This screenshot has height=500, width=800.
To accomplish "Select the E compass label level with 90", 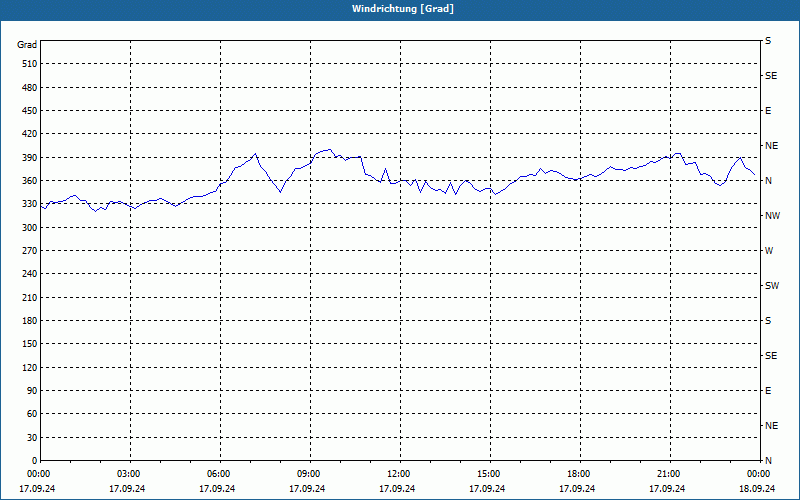I will tap(768, 391).
